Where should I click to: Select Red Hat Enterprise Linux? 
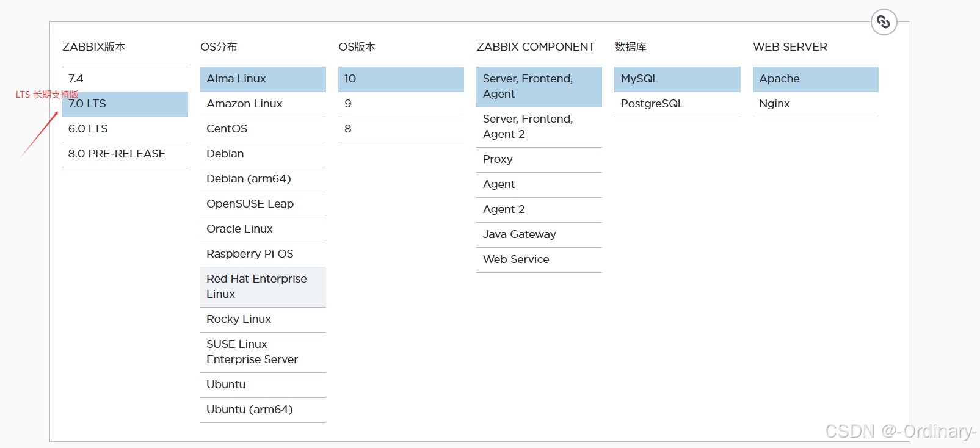pyautogui.click(x=263, y=287)
